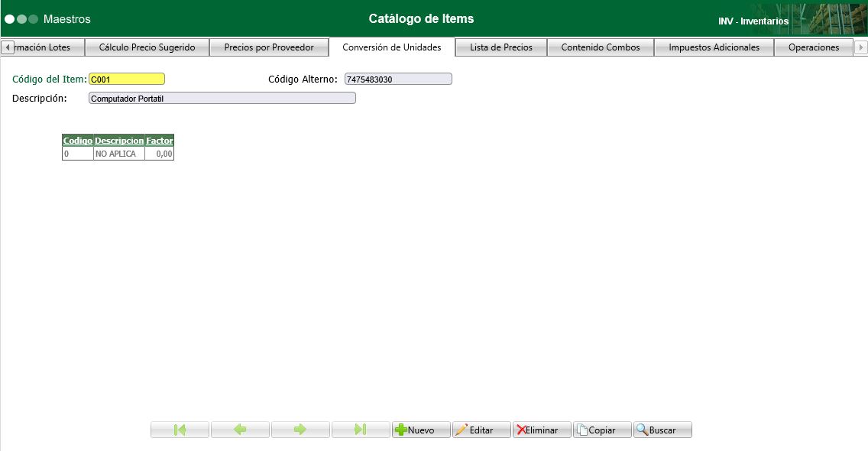Viewport: 868px width, 451px height.
Task: Switch to the Lista de Precios tab
Action: [499, 47]
